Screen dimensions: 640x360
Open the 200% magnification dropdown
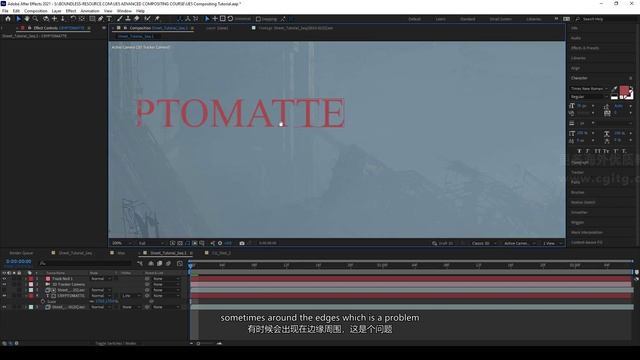coord(121,243)
